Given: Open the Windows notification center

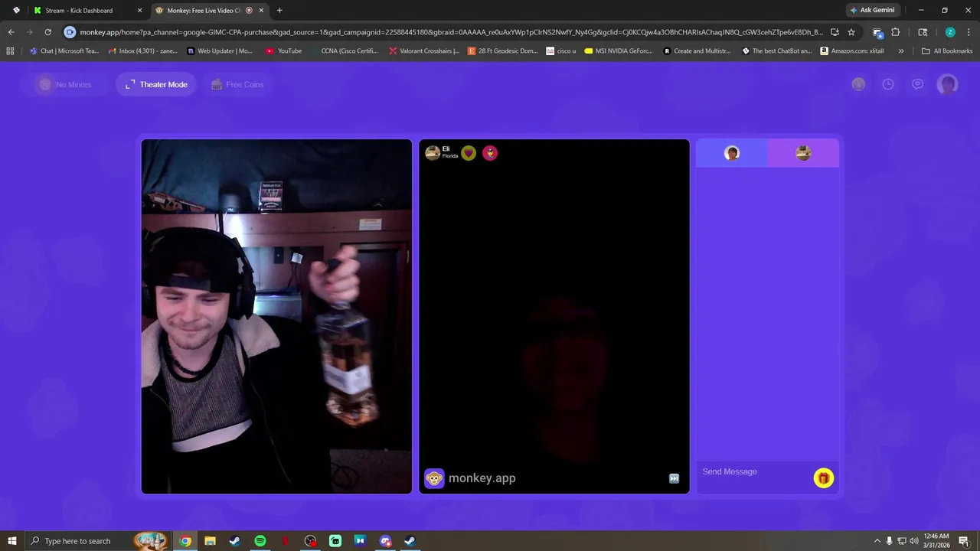Looking at the screenshot, I should pyautogui.click(x=965, y=541).
